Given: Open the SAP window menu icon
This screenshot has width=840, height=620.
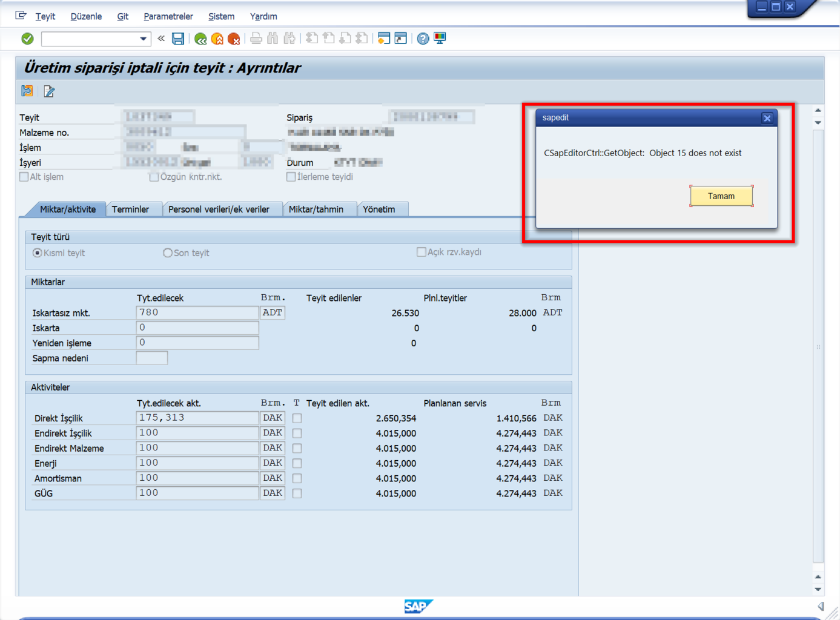Looking at the screenshot, I should click(21, 15).
